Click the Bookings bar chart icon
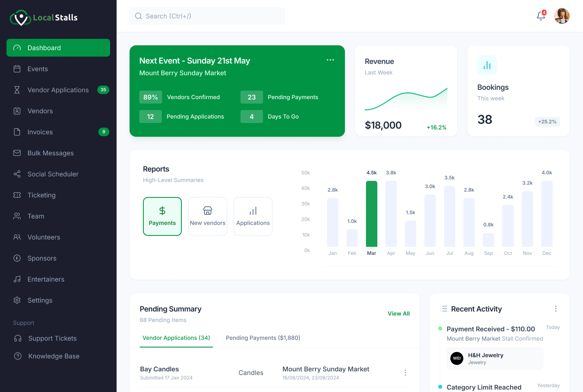The image size is (583, 392). click(487, 65)
